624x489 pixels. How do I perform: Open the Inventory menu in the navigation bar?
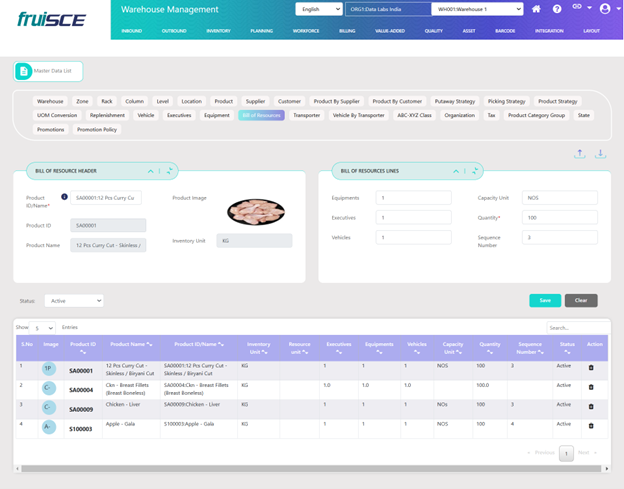coord(218,31)
